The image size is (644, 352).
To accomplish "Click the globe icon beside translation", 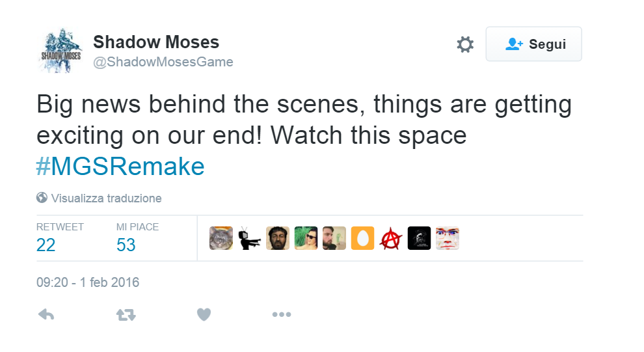I will click(42, 198).
